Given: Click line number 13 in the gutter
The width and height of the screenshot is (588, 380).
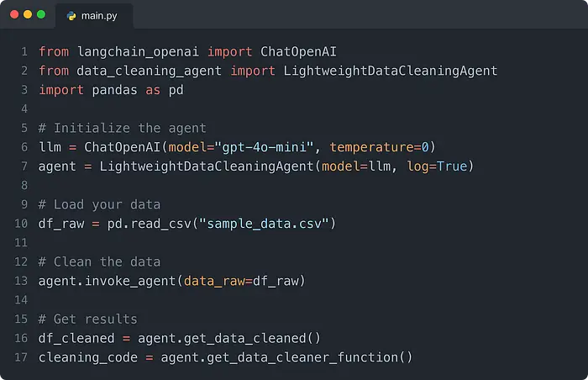Looking at the screenshot, I should tap(21, 281).
